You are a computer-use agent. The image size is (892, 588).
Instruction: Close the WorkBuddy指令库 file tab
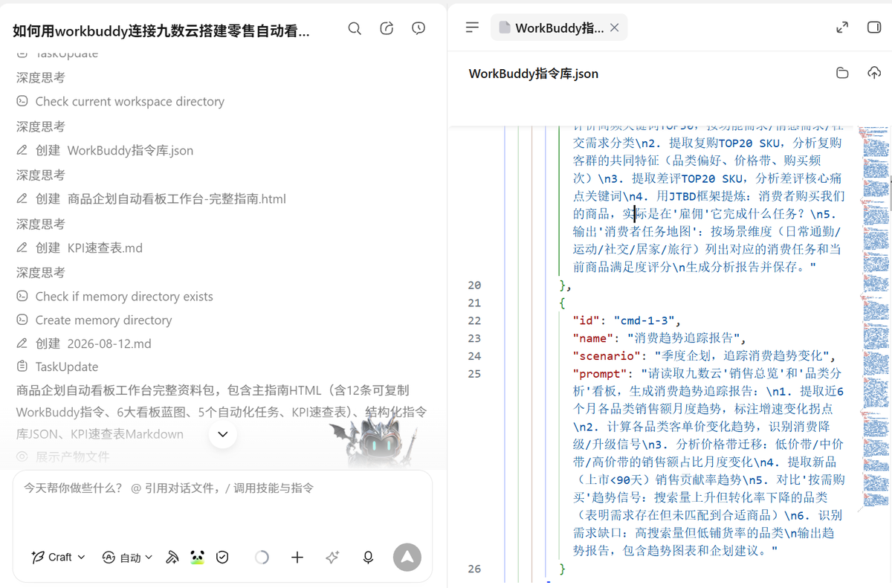614,28
